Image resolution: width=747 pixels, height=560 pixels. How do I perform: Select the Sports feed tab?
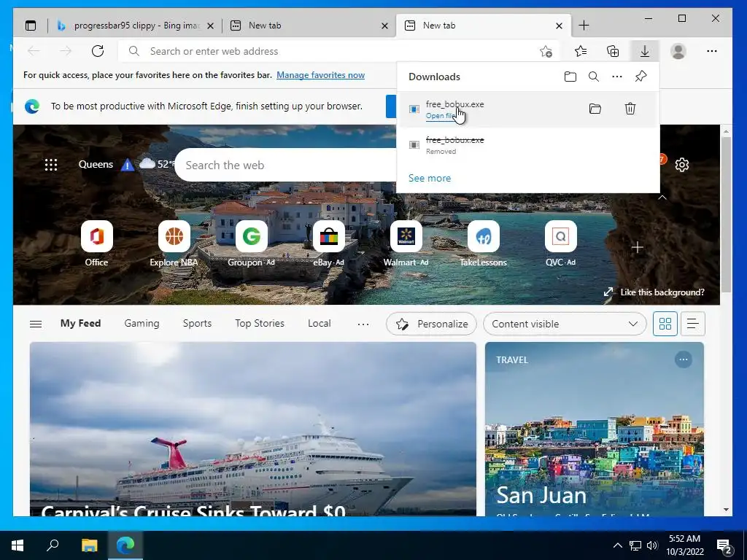pos(197,323)
